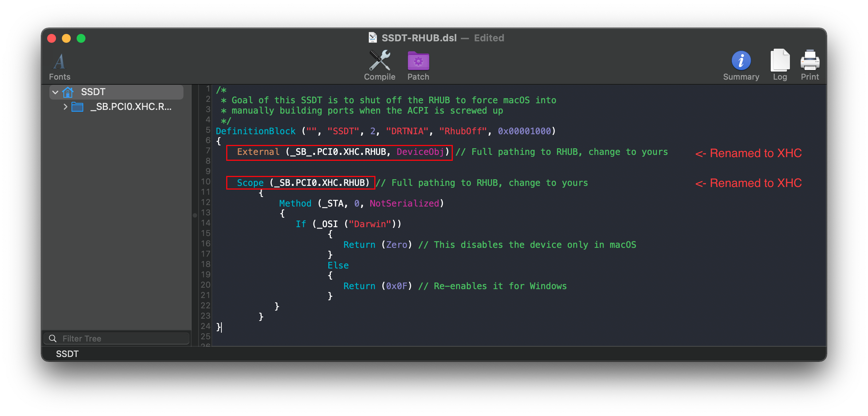Screen dimensions: 868x416
Task: Click the magnifier icon in Filter Tree
Action: 53,339
